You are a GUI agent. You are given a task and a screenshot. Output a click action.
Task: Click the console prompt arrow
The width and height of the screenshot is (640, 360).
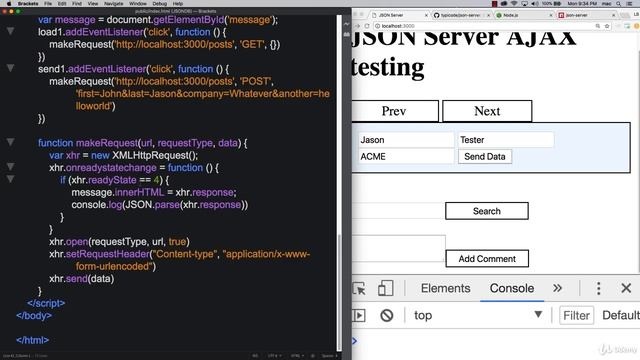tap(354, 341)
